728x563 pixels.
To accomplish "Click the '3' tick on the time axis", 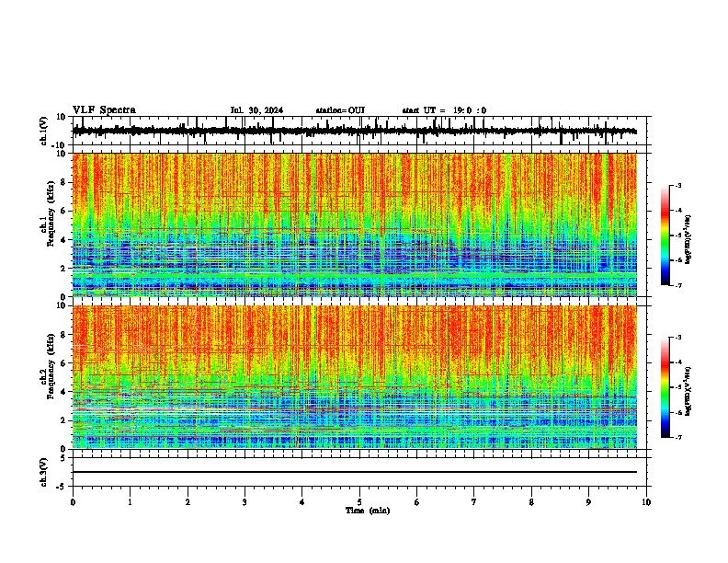I will 245,502.
